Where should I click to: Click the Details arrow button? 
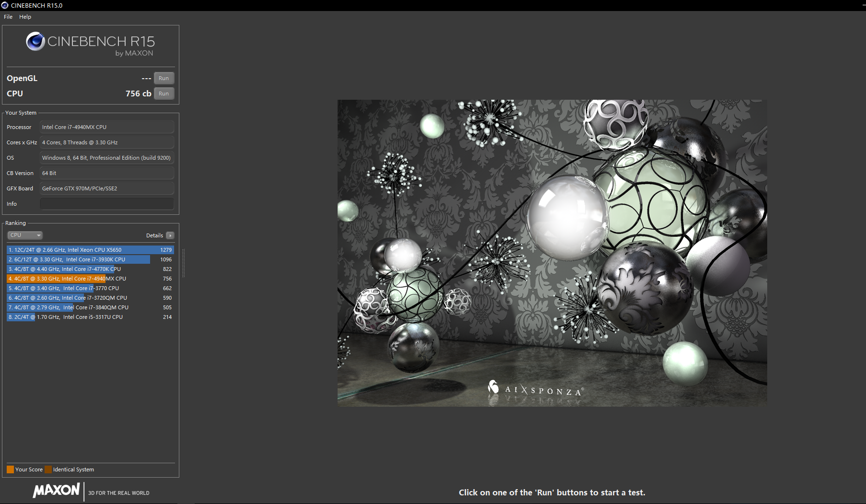click(170, 235)
